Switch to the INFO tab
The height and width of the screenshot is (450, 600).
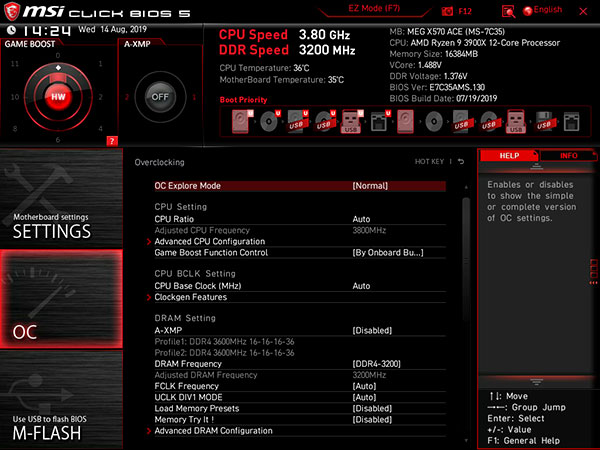click(x=569, y=155)
